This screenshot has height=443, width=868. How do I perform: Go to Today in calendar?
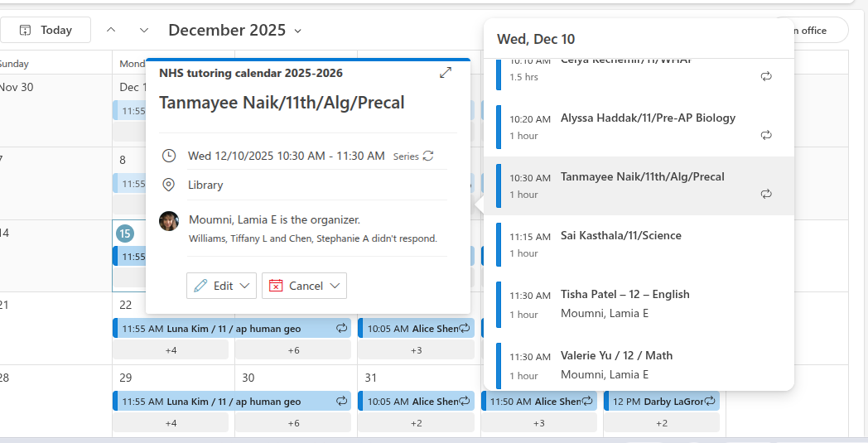[x=46, y=30]
